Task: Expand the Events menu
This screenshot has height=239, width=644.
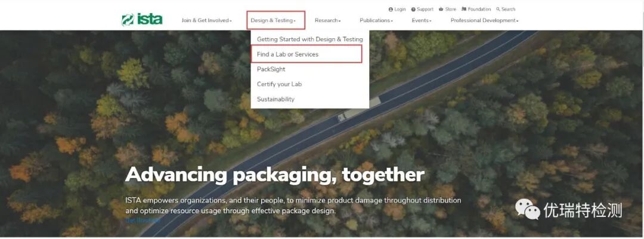Action: 422,20
